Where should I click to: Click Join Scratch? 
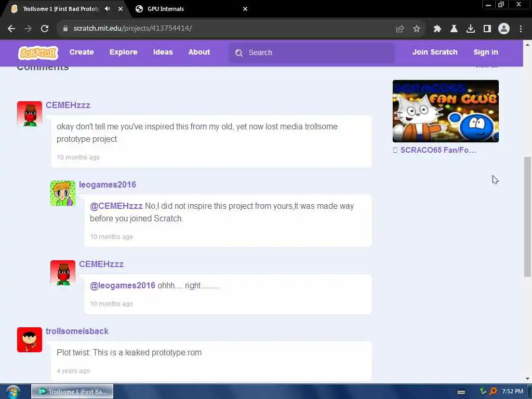coord(435,52)
